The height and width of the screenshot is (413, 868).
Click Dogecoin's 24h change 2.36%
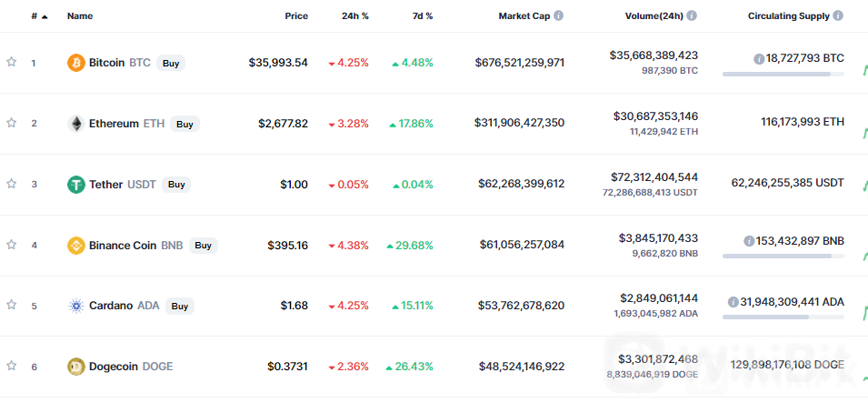pyautogui.click(x=349, y=367)
